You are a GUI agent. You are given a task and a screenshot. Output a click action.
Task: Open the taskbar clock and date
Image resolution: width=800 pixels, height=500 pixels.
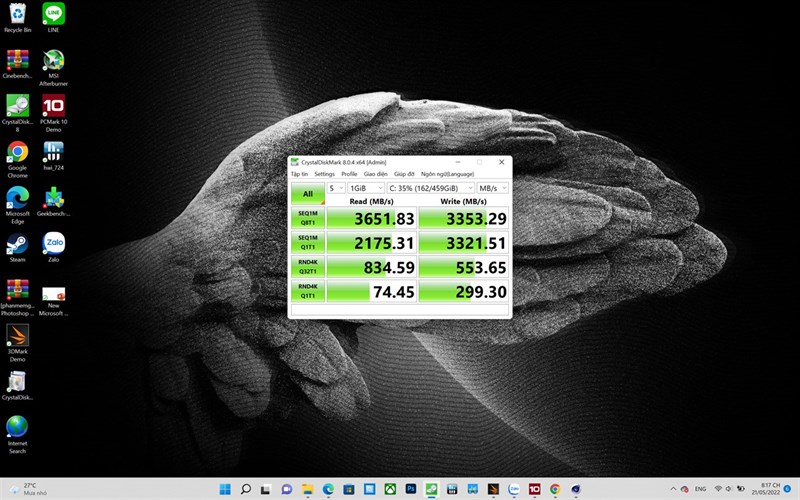pyautogui.click(x=768, y=489)
